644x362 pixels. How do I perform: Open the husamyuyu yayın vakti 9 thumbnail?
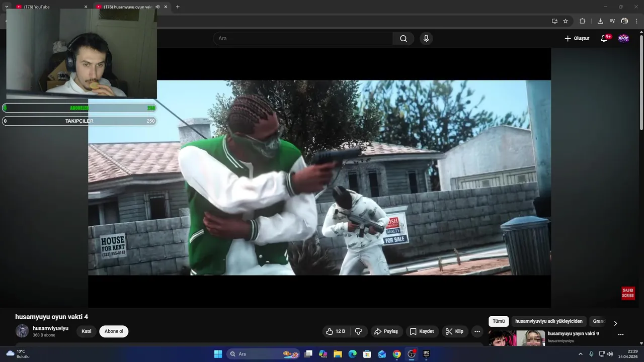tap(517, 338)
